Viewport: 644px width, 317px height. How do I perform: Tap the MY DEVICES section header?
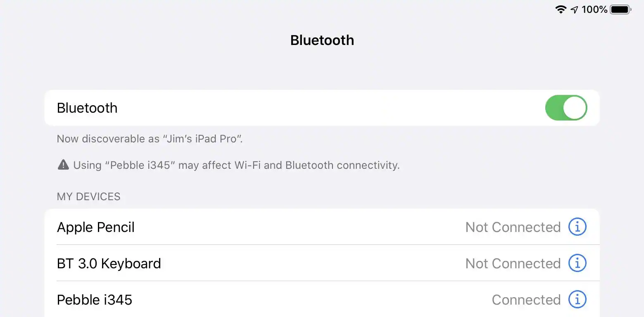88,196
